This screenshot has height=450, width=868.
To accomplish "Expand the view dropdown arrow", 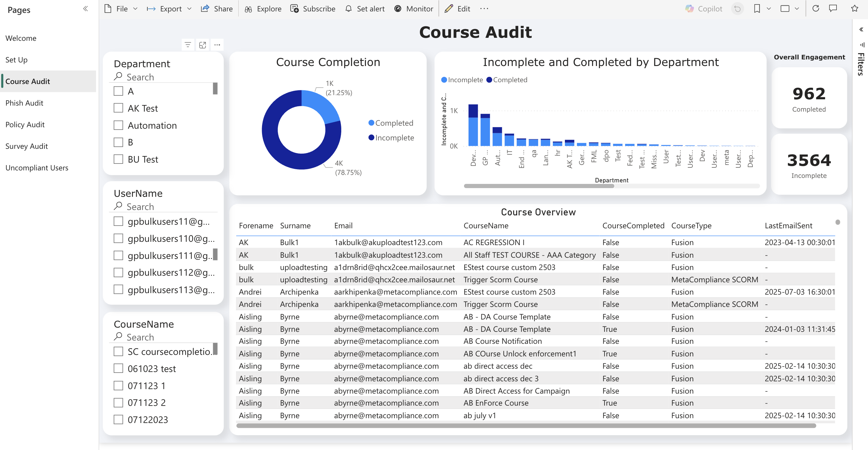I will click(x=797, y=9).
